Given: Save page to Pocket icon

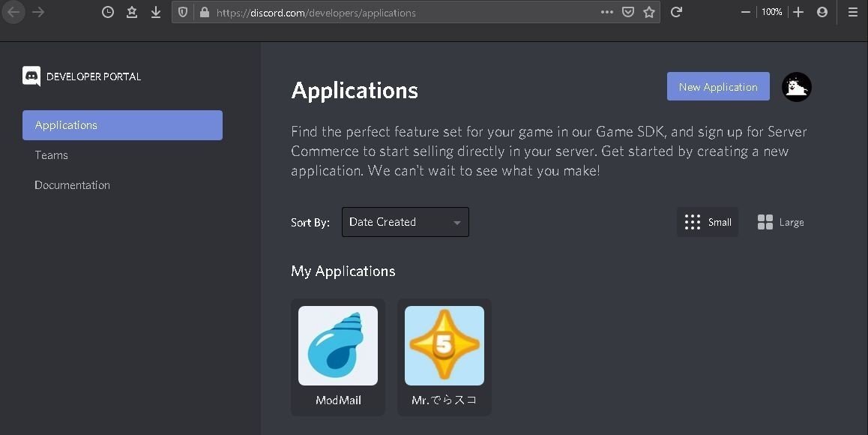Looking at the screenshot, I should 627,12.
